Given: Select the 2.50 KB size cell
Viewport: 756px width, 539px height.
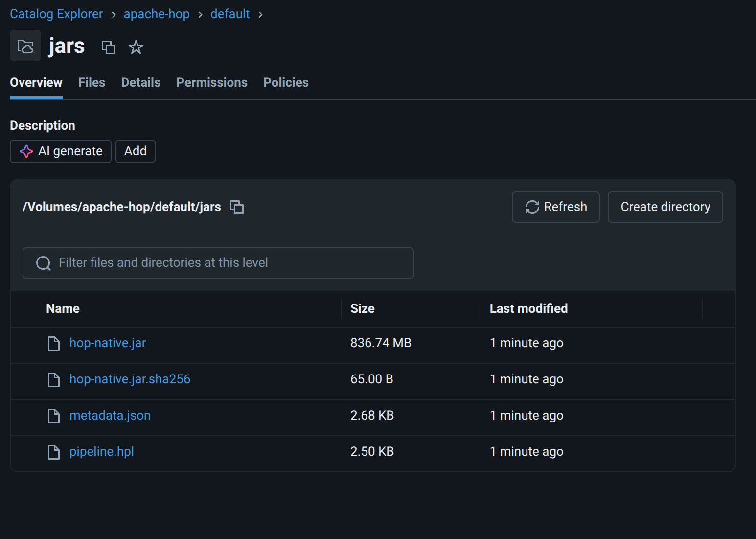Looking at the screenshot, I should coord(372,451).
